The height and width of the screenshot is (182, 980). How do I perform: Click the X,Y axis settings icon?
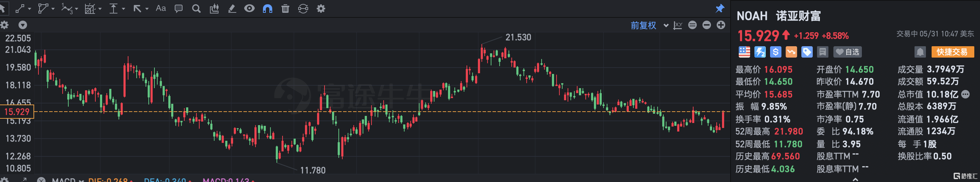click(678, 26)
